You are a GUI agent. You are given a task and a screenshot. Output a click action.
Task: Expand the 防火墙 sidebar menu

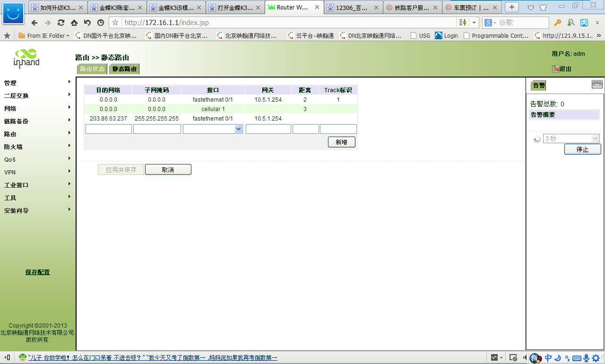click(38, 147)
